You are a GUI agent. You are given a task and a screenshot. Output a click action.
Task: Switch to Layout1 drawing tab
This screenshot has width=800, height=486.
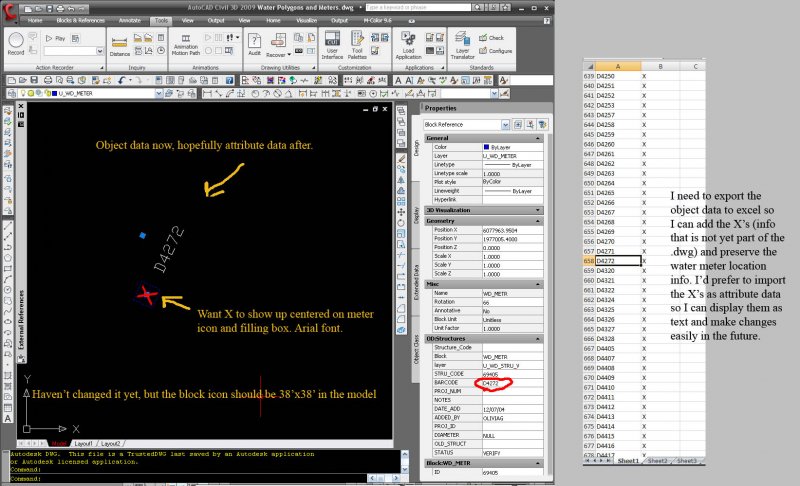pos(84,444)
